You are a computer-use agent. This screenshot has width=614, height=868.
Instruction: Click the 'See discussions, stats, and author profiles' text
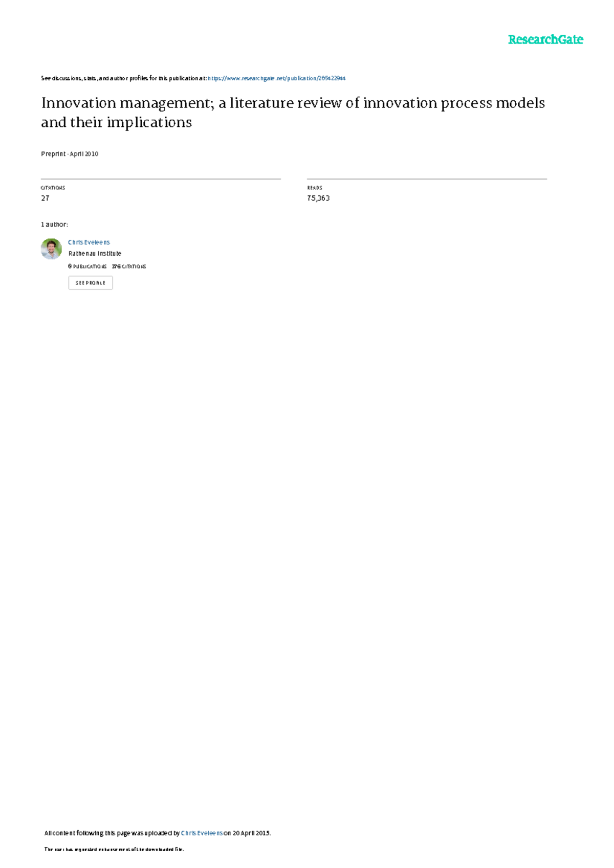click(x=124, y=78)
